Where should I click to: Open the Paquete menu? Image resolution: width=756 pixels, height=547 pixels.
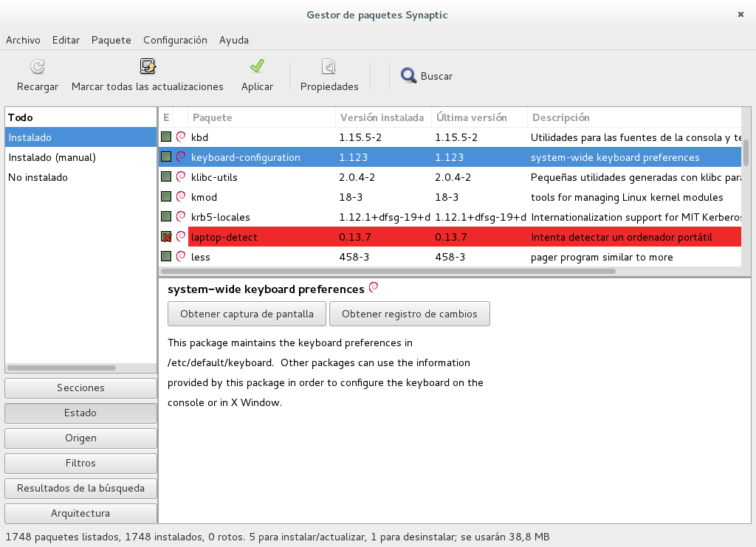coord(111,40)
